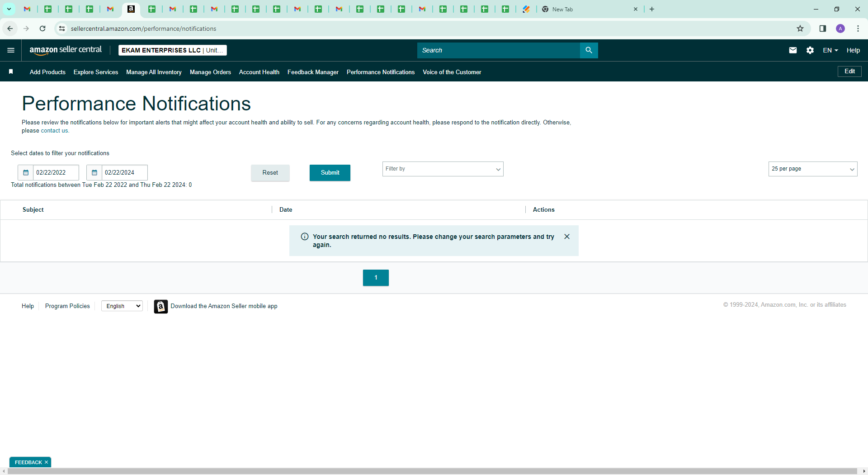The height and width of the screenshot is (475, 868).
Task: Click the search magnifier button
Action: [589, 50]
